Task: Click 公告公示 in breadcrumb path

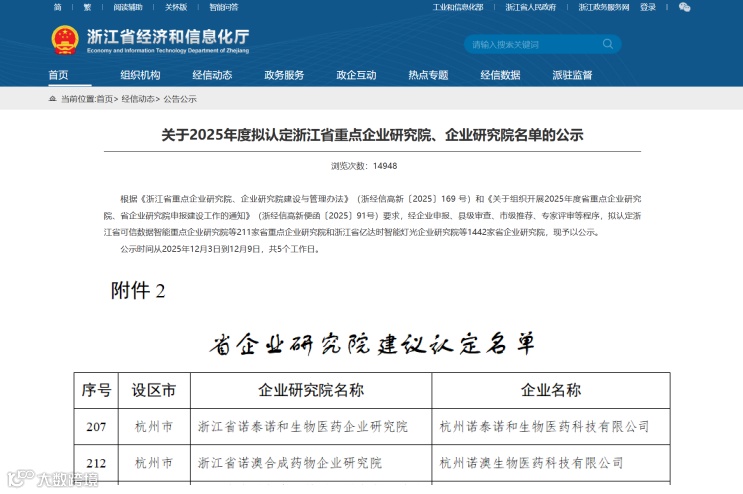Action: click(x=180, y=99)
